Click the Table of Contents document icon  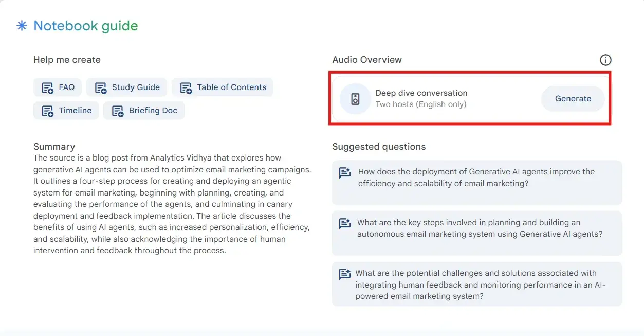(186, 88)
